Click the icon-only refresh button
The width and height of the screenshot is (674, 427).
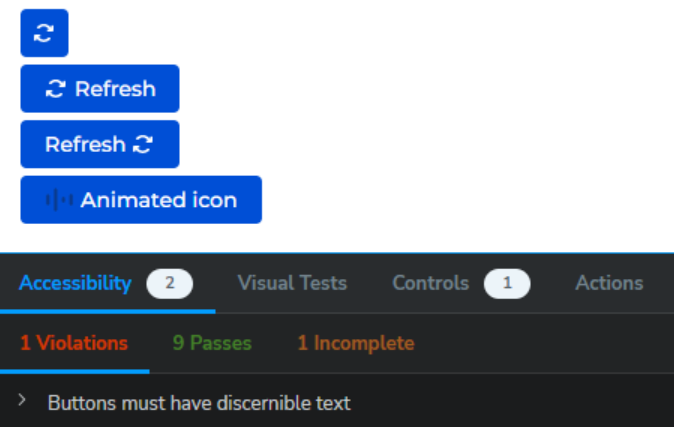point(44,33)
